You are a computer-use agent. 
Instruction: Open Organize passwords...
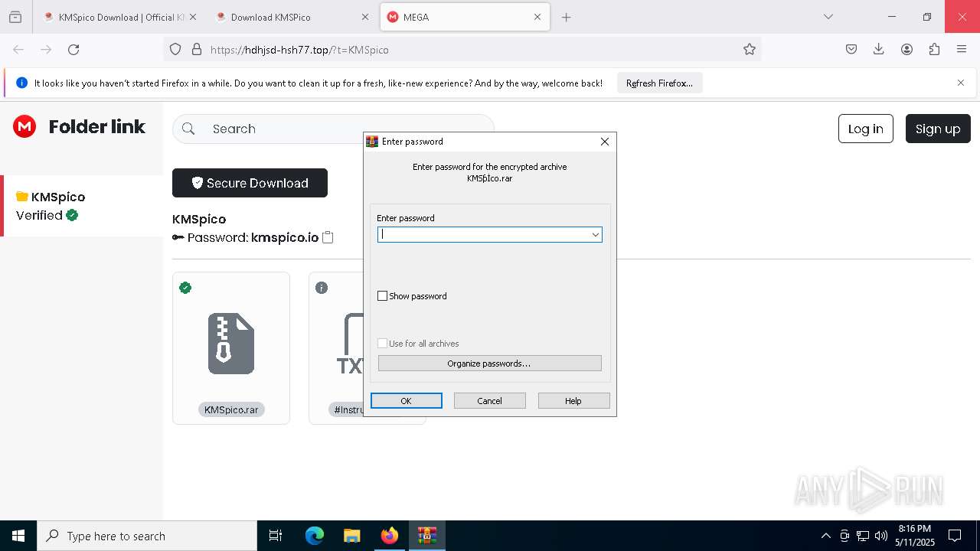(490, 364)
